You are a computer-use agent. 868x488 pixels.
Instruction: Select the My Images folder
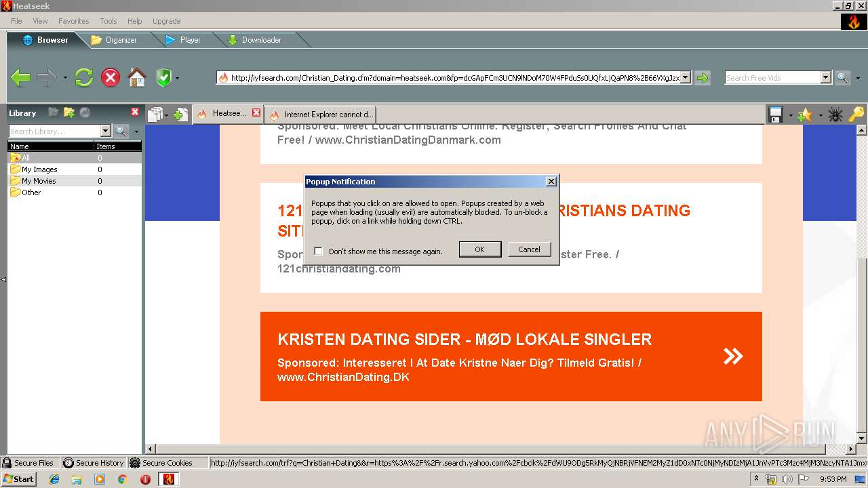tap(75, 169)
